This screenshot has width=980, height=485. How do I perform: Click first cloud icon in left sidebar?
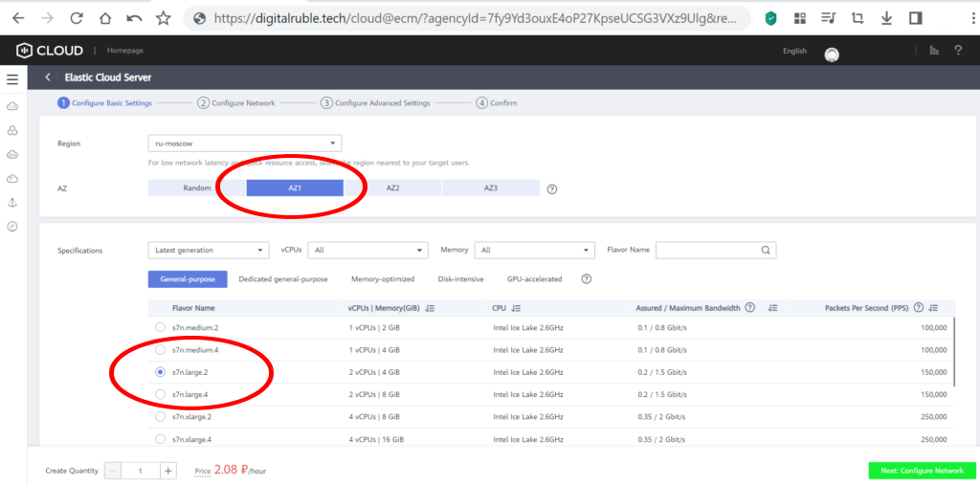pos(11,107)
